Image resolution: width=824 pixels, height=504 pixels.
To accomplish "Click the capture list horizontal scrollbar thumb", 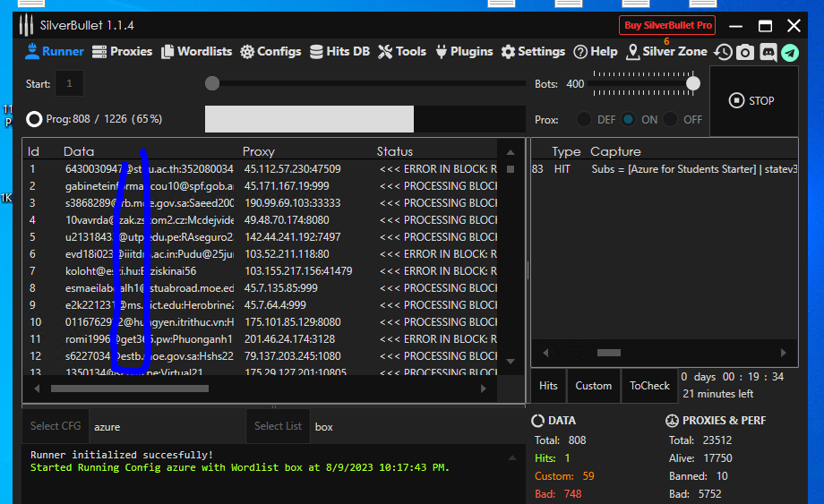I will pyautogui.click(x=609, y=353).
